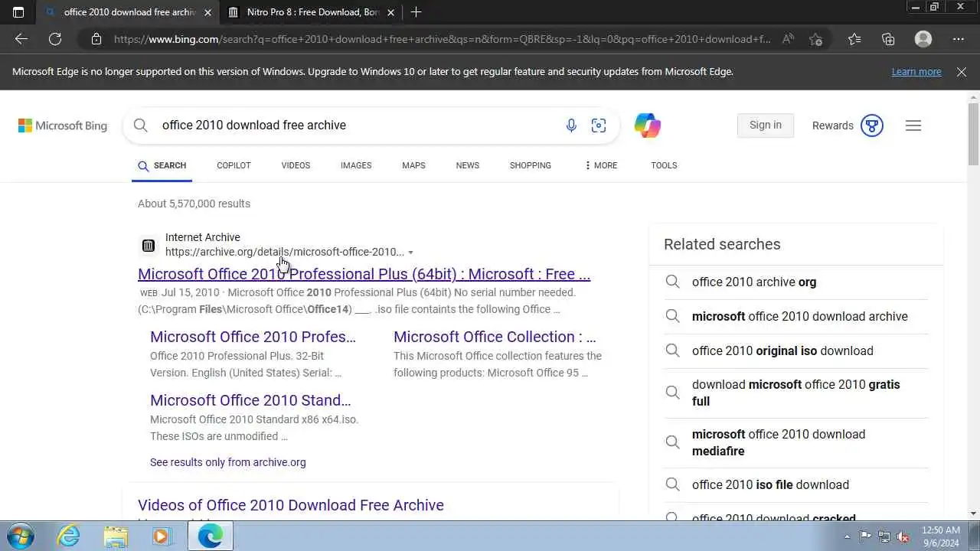Open the Rewards trophy icon
The image size is (980, 551).
(x=872, y=126)
